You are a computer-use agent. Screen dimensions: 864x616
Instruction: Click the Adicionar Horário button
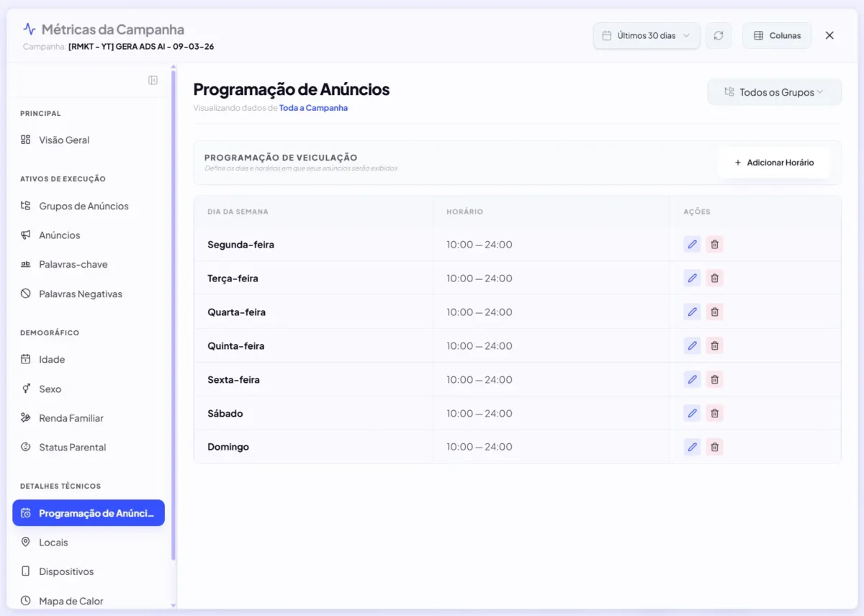(x=774, y=163)
